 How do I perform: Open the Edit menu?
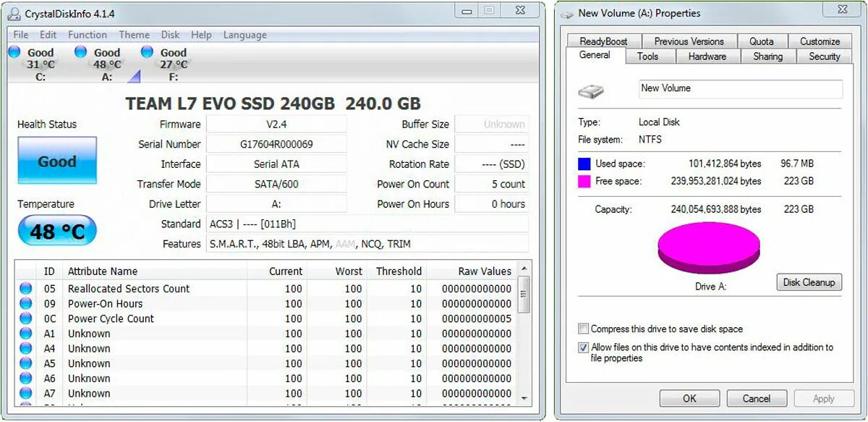(48, 35)
